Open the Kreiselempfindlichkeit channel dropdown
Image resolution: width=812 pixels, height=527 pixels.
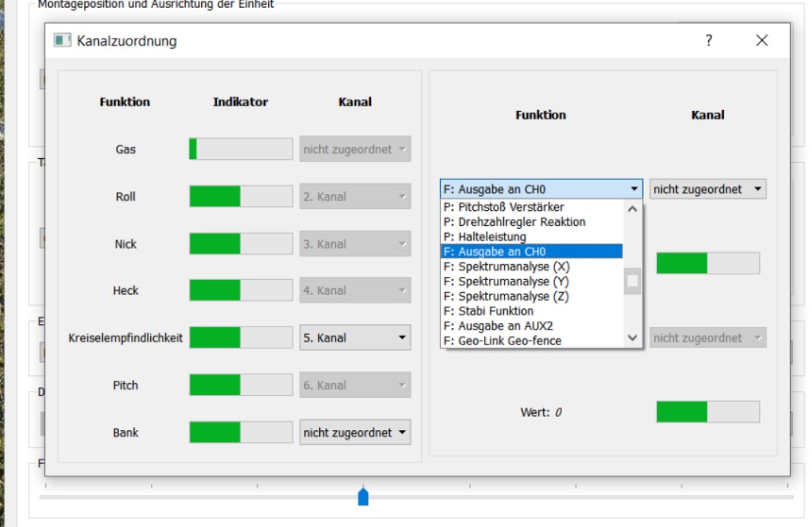[x=355, y=338]
